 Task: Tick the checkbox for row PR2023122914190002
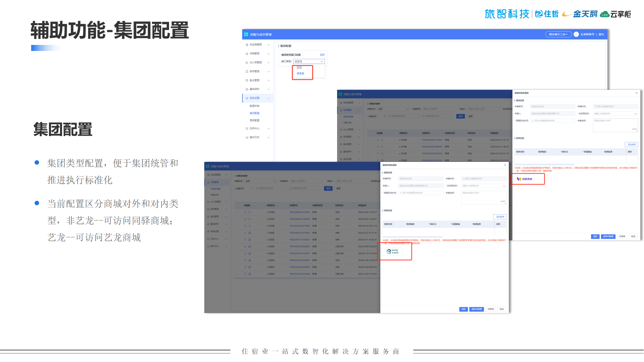238,274
